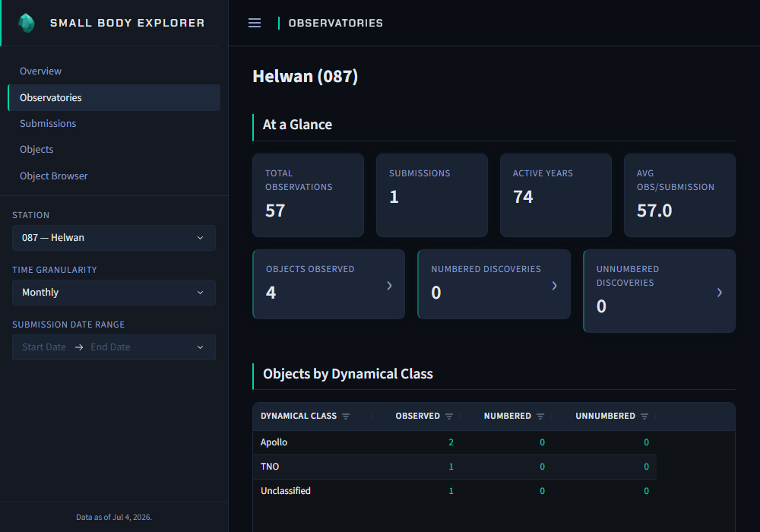Click the chevron on Numbered Discoveries card

555,286
